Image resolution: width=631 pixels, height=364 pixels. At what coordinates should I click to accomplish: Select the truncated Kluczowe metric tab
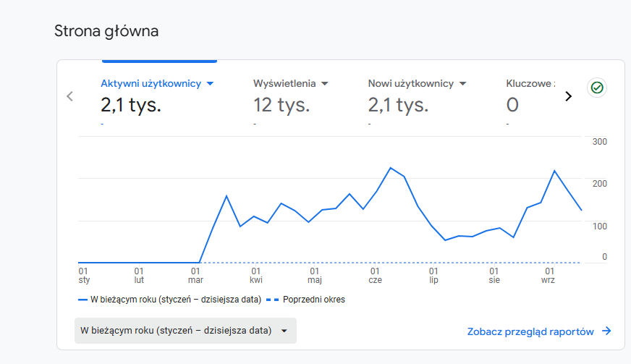530,84
